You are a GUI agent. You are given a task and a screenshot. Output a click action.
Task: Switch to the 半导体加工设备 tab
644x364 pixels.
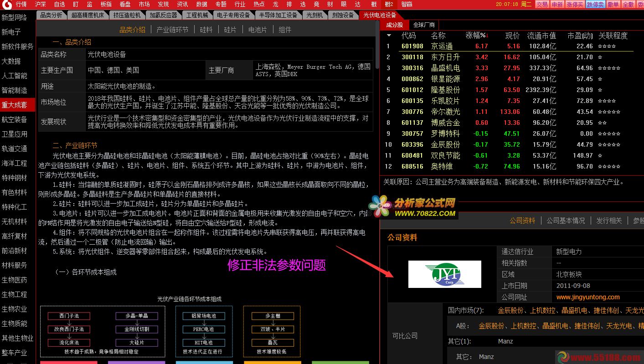[x=278, y=15]
